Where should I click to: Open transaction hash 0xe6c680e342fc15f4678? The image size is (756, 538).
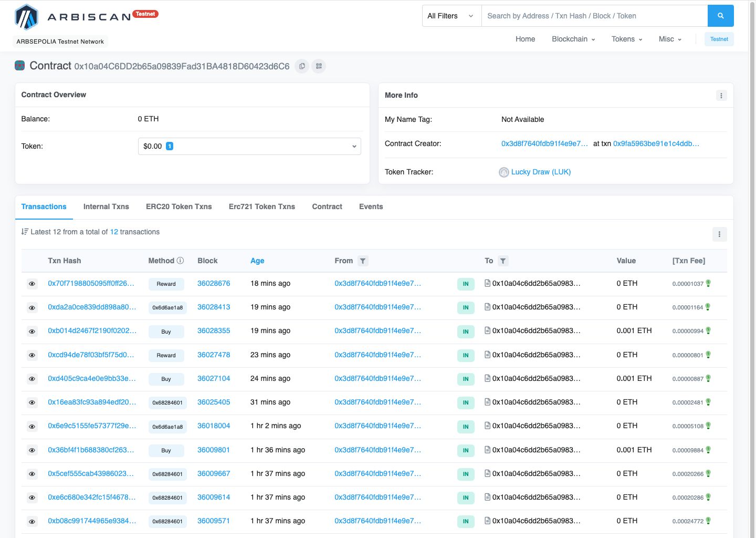(x=92, y=497)
